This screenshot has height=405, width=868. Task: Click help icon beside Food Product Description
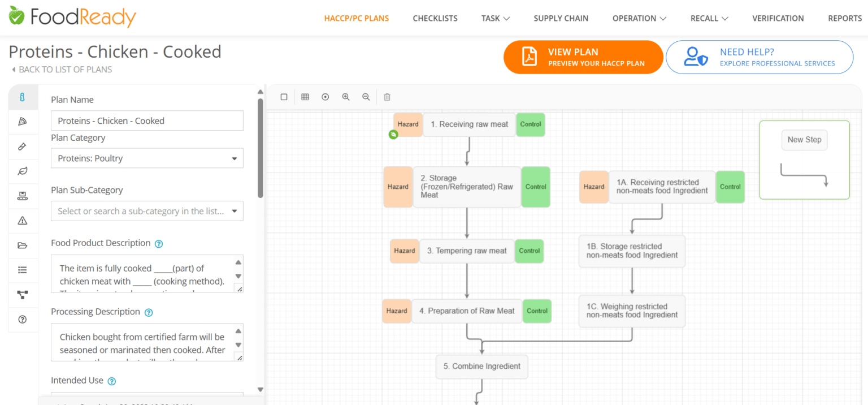pos(159,244)
